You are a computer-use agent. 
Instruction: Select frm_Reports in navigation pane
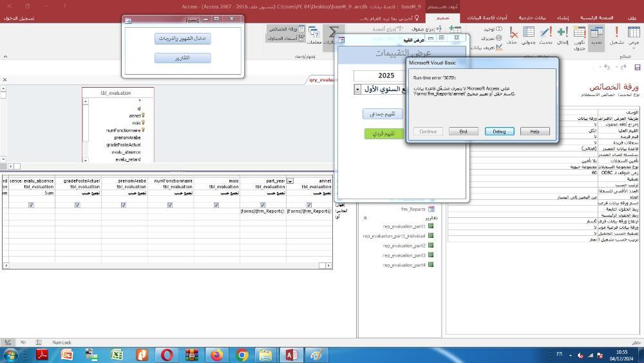click(x=417, y=210)
